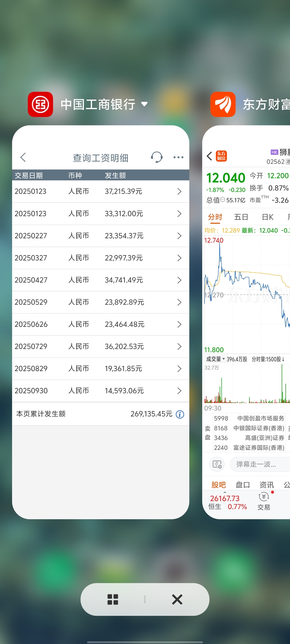
Task: Tap broker 中国创盈市场服务 row
Action: [x=249, y=418]
